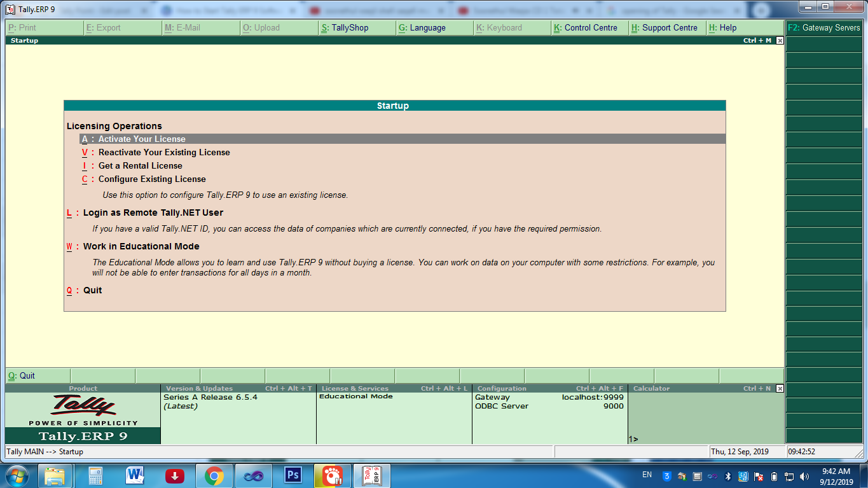Open Windows Start menu

click(x=17, y=475)
